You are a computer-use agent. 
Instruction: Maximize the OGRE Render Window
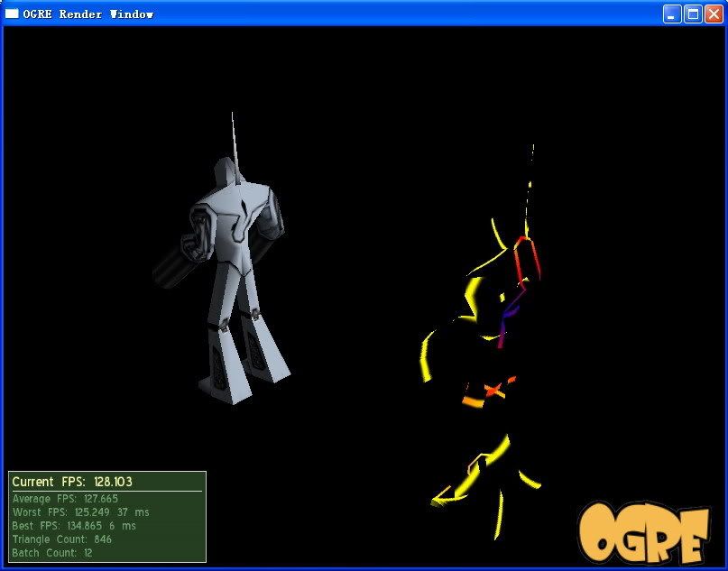pyautogui.click(x=693, y=14)
